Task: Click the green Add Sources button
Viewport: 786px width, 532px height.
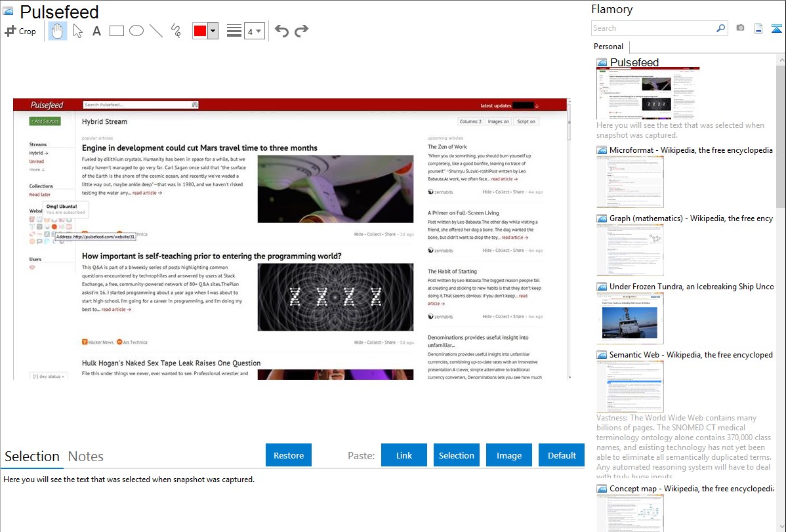Action: [45, 121]
